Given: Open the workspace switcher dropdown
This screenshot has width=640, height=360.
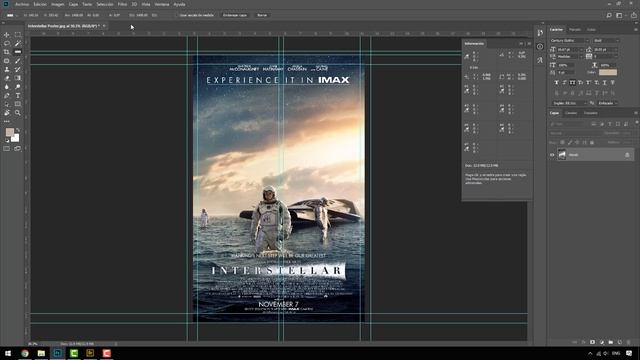Looking at the screenshot, I should point(620,15).
